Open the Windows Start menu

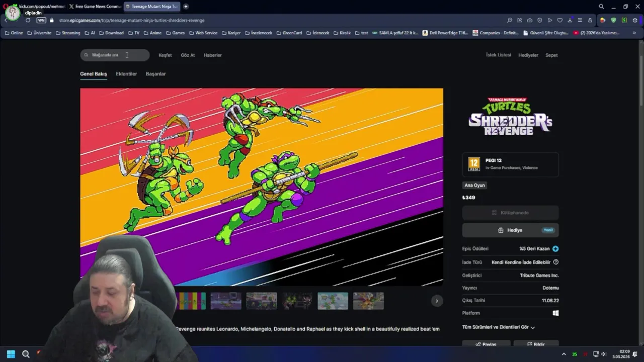pos(11,354)
